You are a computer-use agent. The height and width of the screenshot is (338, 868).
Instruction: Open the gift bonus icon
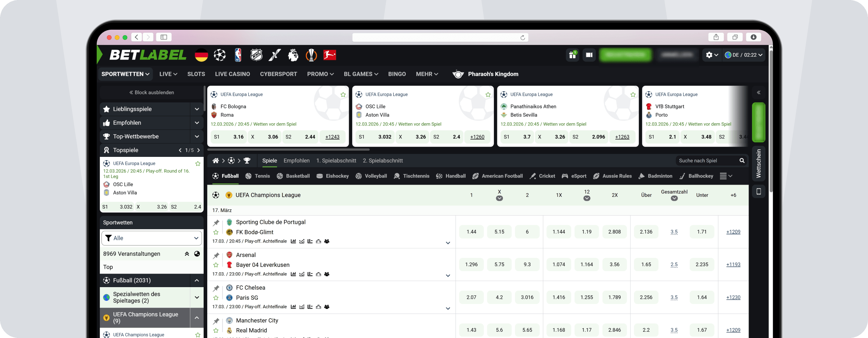573,55
